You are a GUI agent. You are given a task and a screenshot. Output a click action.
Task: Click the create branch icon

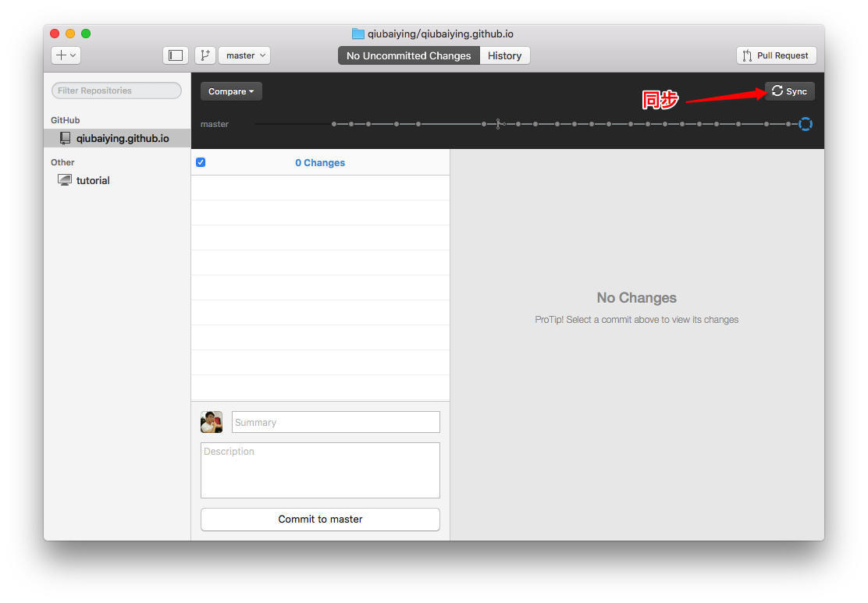tap(205, 55)
